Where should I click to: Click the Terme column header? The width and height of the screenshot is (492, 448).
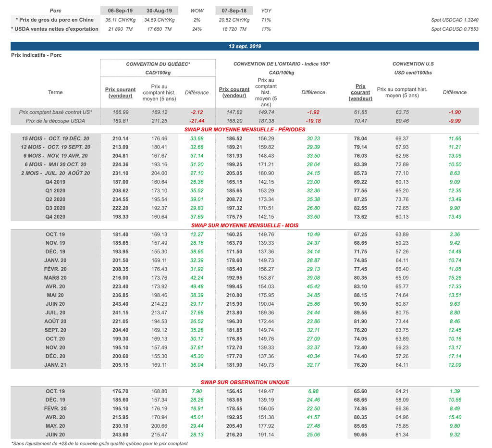55,92
